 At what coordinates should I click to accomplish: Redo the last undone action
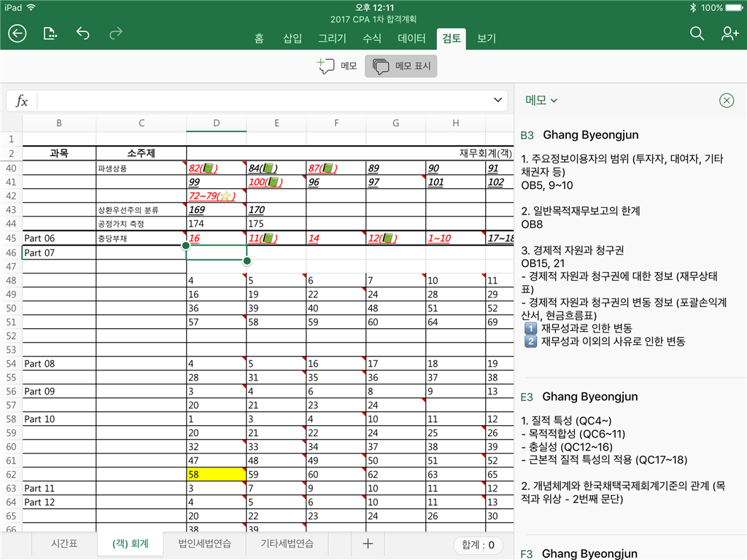point(116,34)
